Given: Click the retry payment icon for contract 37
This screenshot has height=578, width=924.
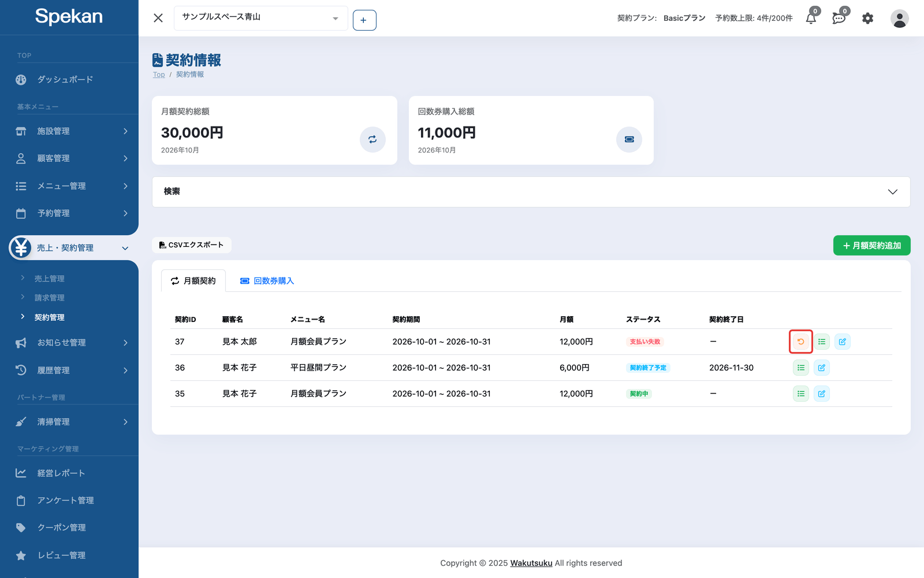Looking at the screenshot, I should (801, 342).
